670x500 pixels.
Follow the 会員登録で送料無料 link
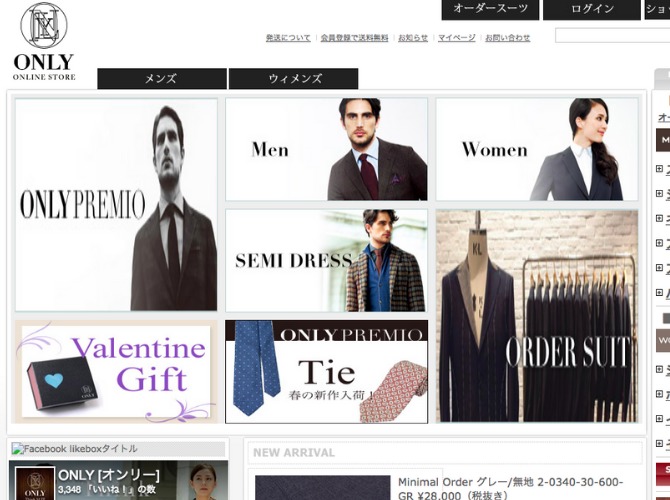pos(354,38)
